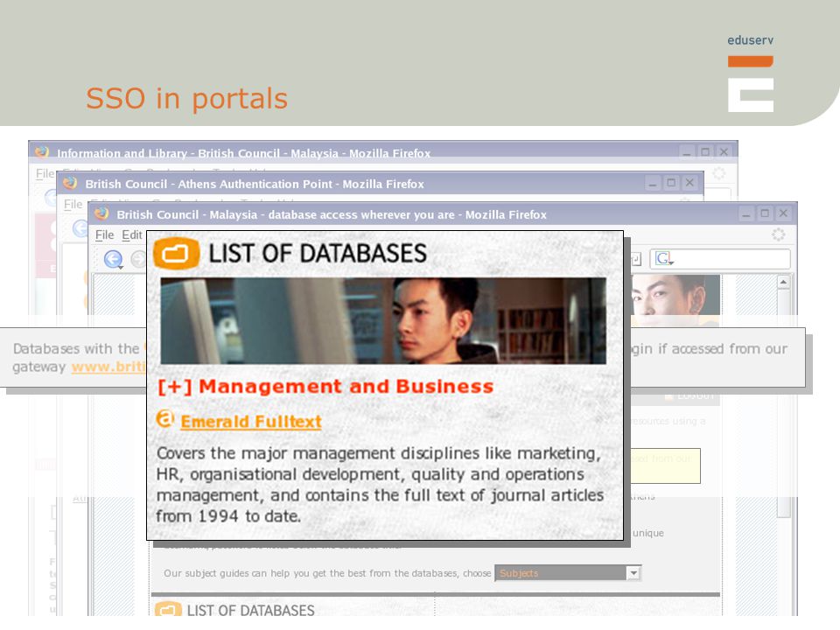The height and width of the screenshot is (630, 840).
Task: Click the Google search engine icon
Action: [x=664, y=259]
